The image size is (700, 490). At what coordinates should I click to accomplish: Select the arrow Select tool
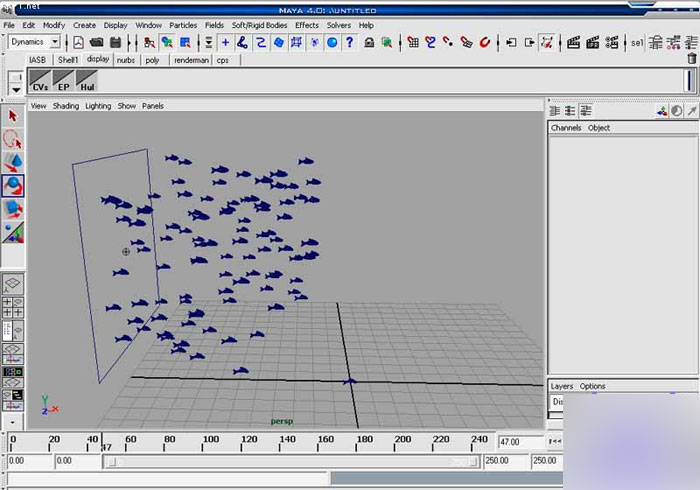click(13, 116)
